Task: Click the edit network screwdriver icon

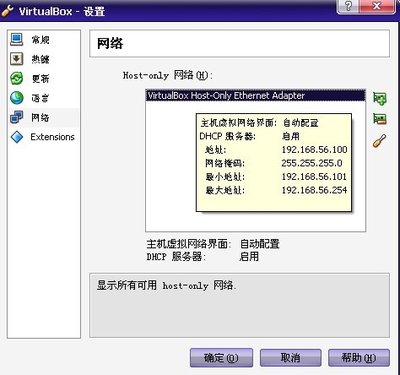Action: (x=380, y=141)
